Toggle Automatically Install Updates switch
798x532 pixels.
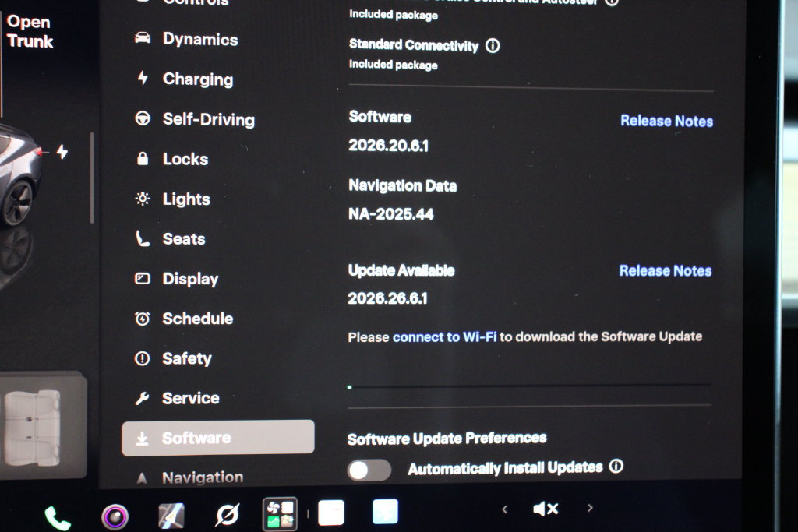click(369, 470)
